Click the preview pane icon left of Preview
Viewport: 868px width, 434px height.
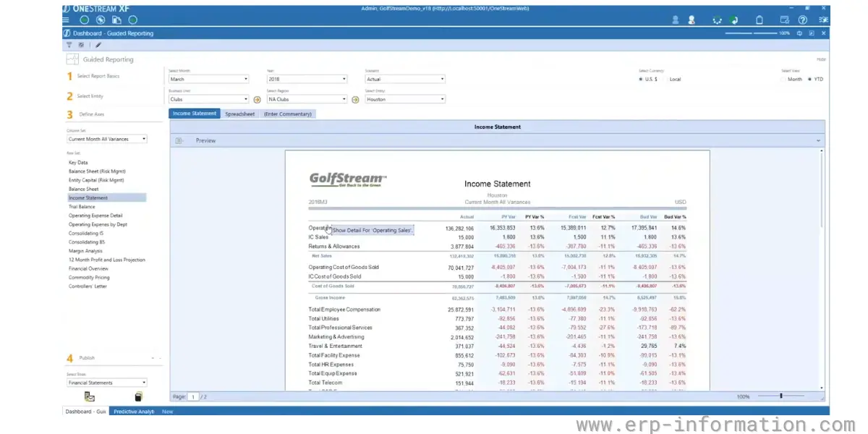(x=179, y=140)
